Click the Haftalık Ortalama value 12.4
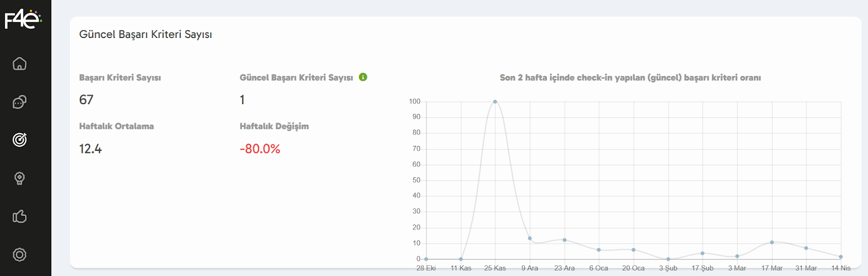 91,149
